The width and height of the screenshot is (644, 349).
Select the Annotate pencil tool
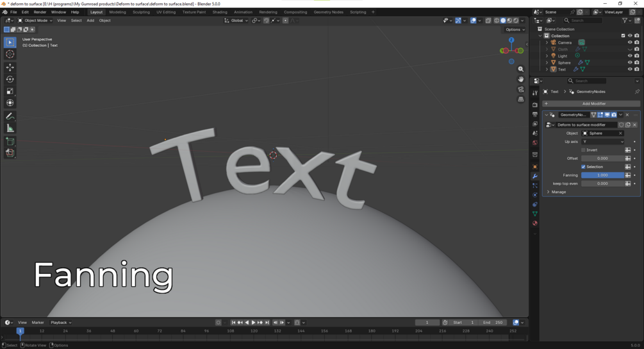pos(10,116)
